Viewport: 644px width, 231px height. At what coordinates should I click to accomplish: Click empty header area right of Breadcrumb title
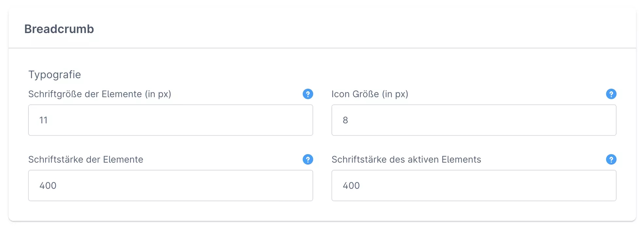click(x=360, y=29)
